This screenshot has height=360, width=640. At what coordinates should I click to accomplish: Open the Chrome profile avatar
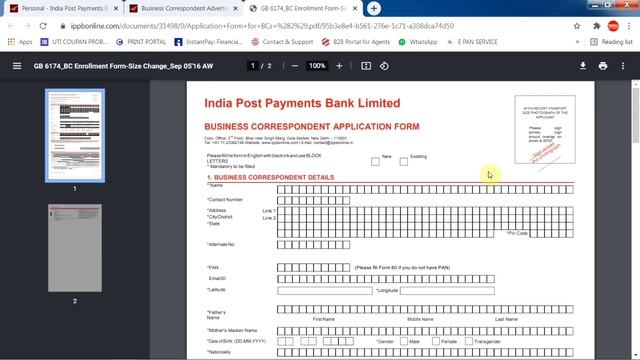613,26
